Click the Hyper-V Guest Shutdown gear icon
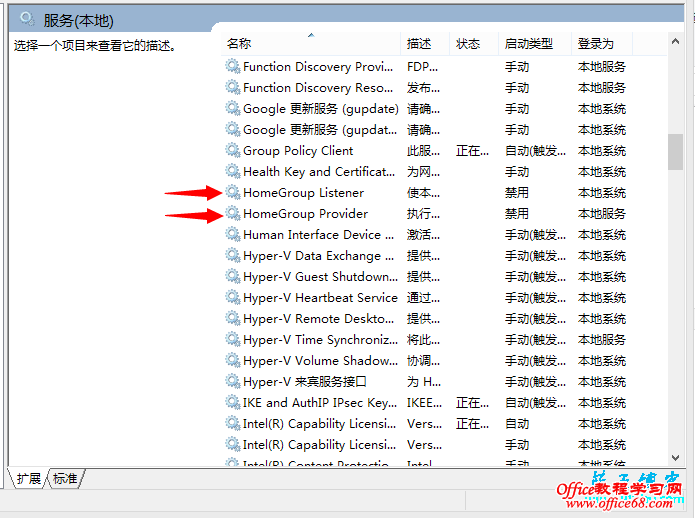The image size is (695, 518). coord(233,276)
